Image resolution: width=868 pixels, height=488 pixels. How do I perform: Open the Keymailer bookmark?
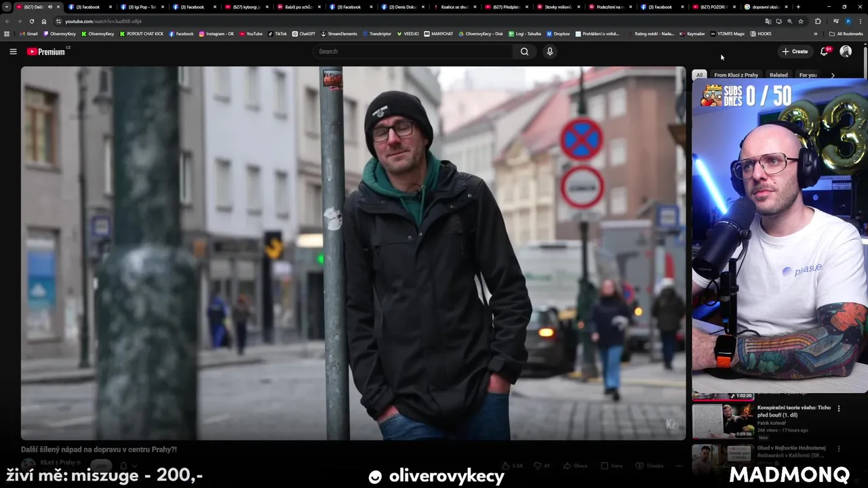tap(692, 34)
